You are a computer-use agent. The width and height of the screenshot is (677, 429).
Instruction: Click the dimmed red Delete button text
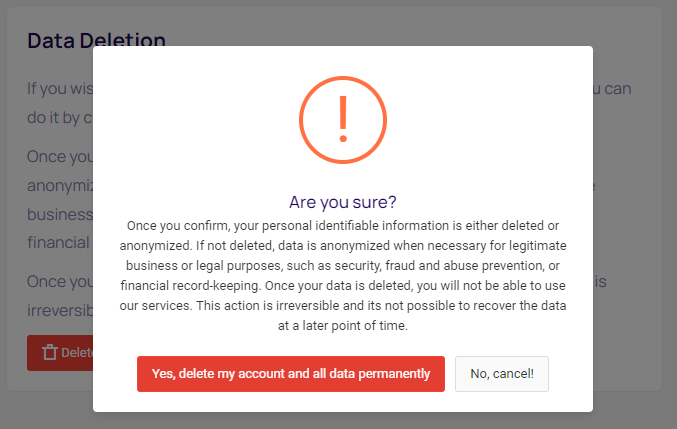pos(77,353)
